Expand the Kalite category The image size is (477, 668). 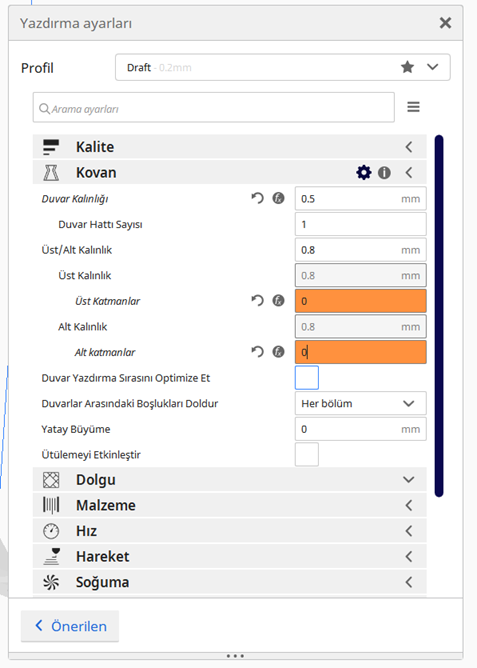[x=230, y=147]
